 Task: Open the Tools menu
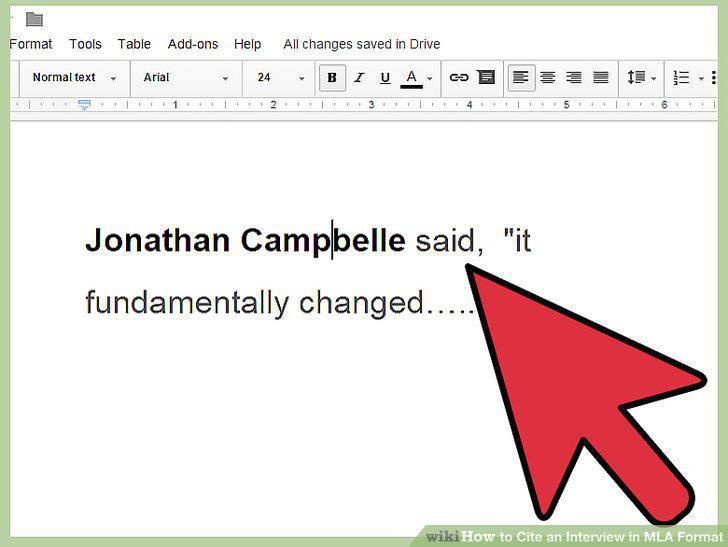point(85,44)
